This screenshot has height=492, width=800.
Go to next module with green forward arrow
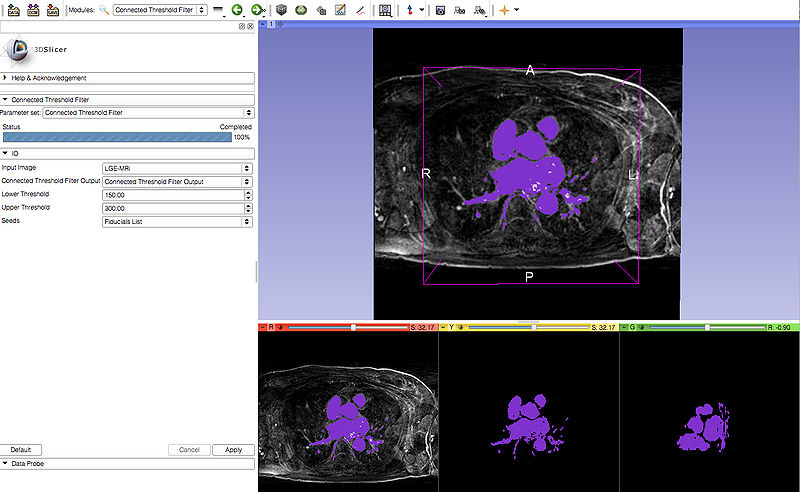(x=257, y=9)
